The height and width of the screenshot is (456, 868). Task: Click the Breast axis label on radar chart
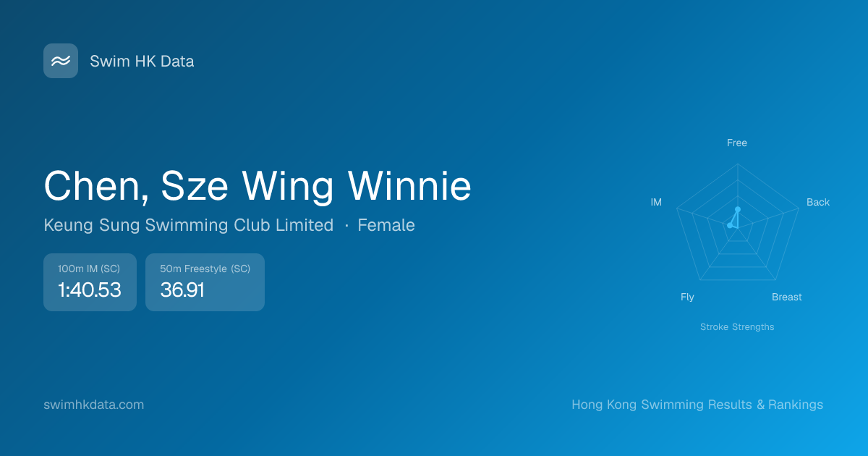click(787, 297)
